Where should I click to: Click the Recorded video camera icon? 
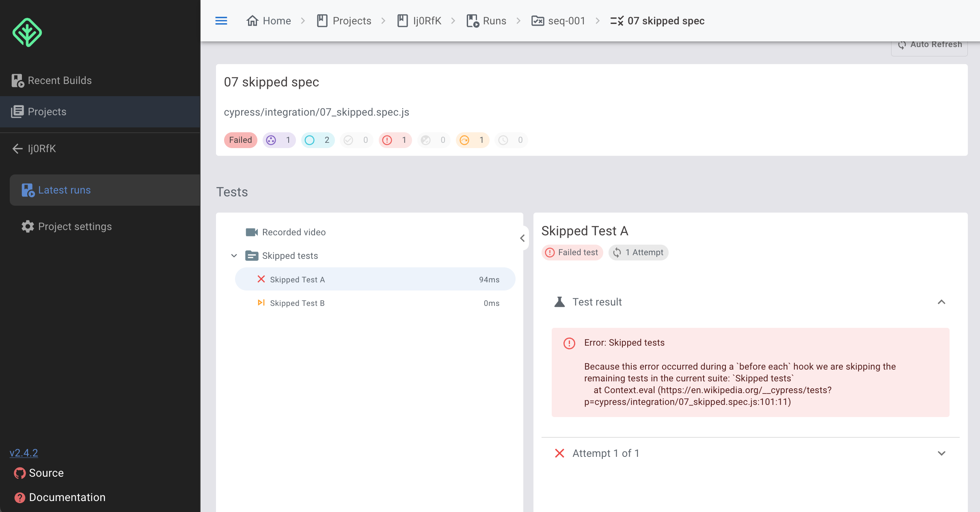[x=252, y=232]
